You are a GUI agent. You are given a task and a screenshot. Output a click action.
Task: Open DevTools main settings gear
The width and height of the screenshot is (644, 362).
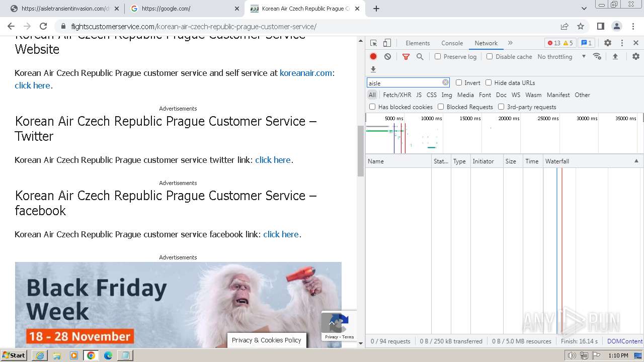[608, 43]
